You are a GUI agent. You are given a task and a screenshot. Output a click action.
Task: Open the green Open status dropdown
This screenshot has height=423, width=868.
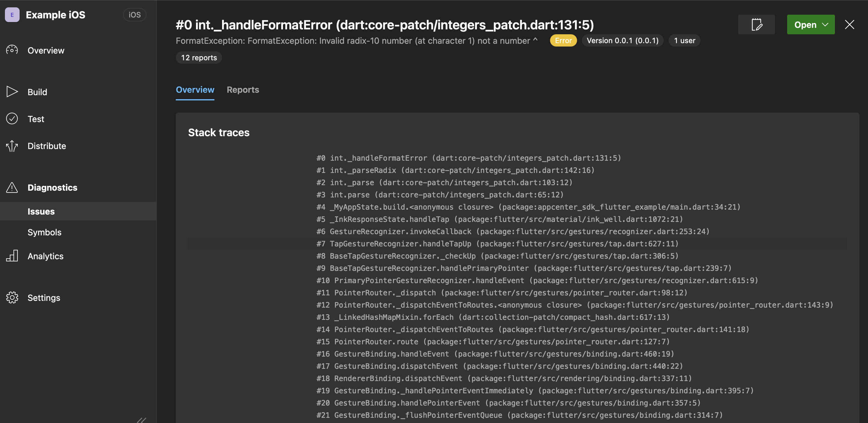click(810, 24)
